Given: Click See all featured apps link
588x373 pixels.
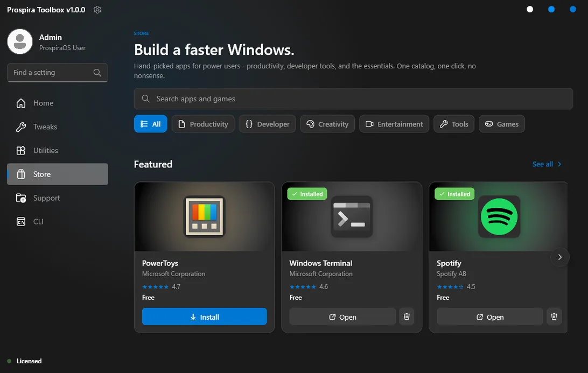Looking at the screenshot, I should (x=542, y=164).
